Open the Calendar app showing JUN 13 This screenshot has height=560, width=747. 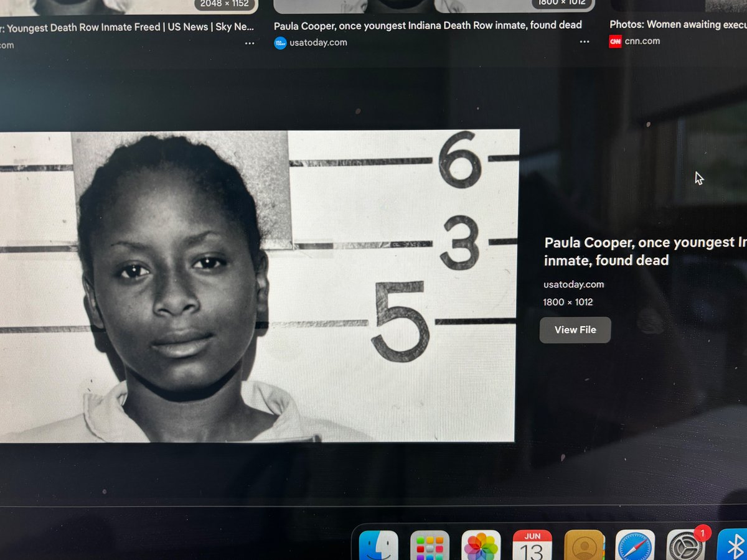coord(532,546)
